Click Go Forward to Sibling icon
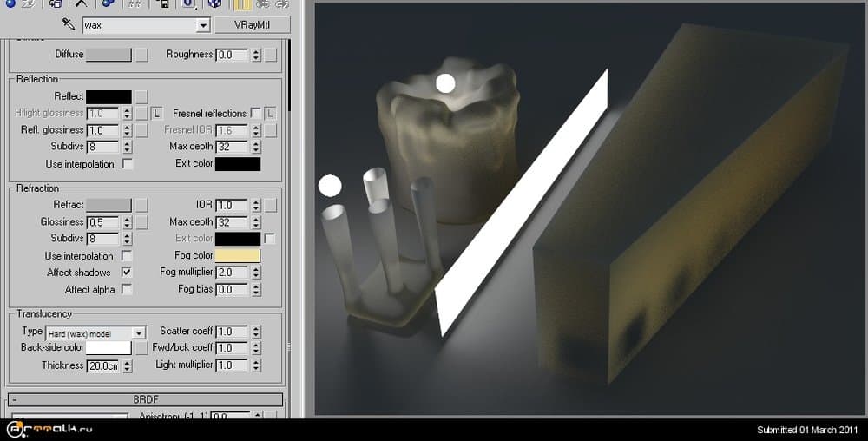The height and width of the screenshot is (441, 868). tap(282, 3)
